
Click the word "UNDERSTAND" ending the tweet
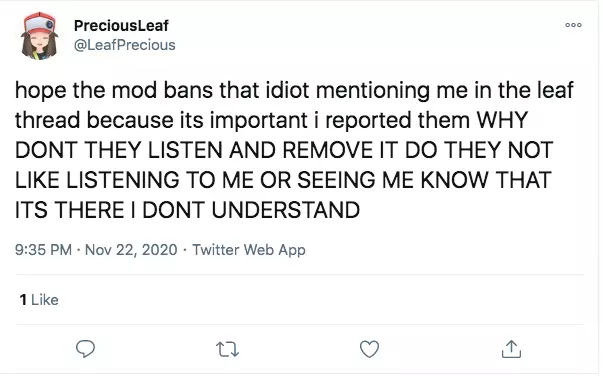[x=286, y=210]
